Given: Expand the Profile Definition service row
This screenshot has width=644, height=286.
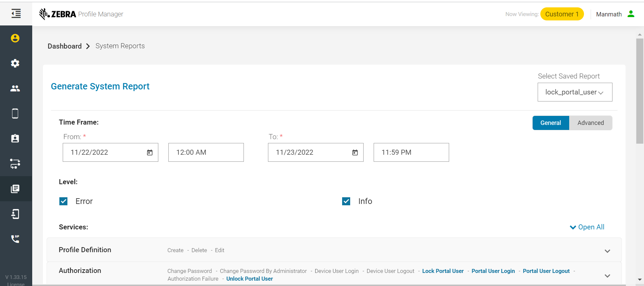Looking at the screenshot, I should pyautogui.click(x=607, y=251).
